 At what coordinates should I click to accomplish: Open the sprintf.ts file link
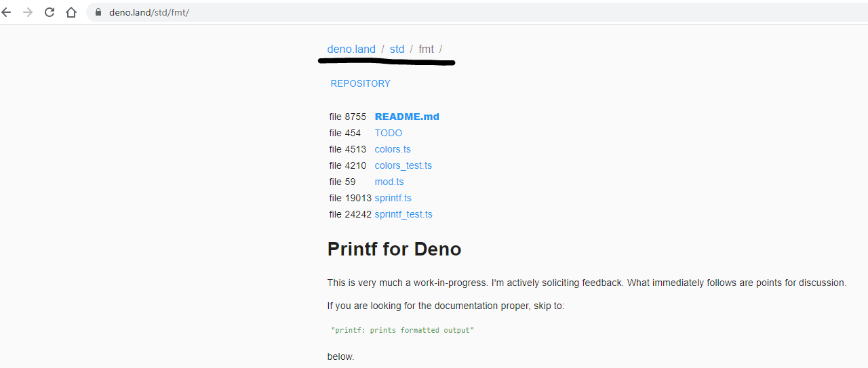pyautogui.click(x=393, y=198)
